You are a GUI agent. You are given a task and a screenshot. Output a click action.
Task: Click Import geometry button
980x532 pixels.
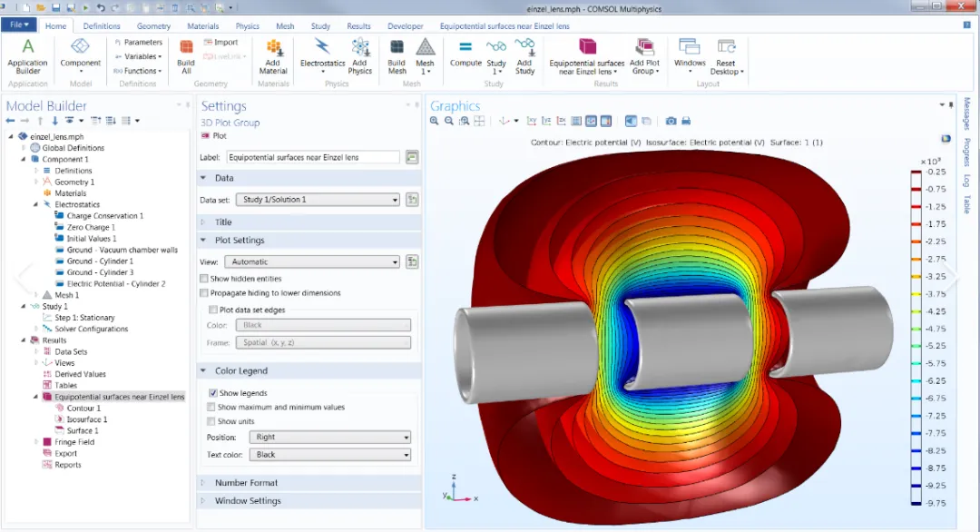pyautogui.click(x=220, y=42)
